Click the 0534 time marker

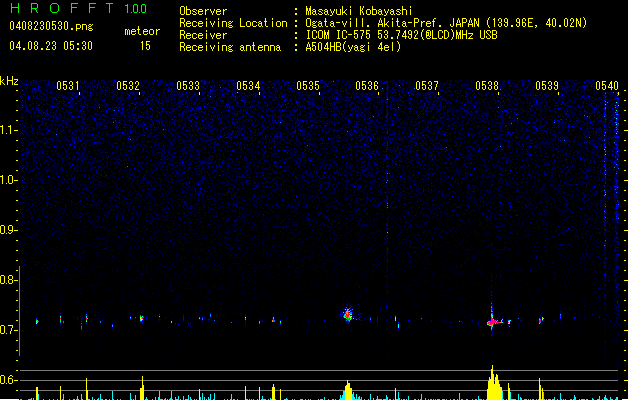[248, 86]
